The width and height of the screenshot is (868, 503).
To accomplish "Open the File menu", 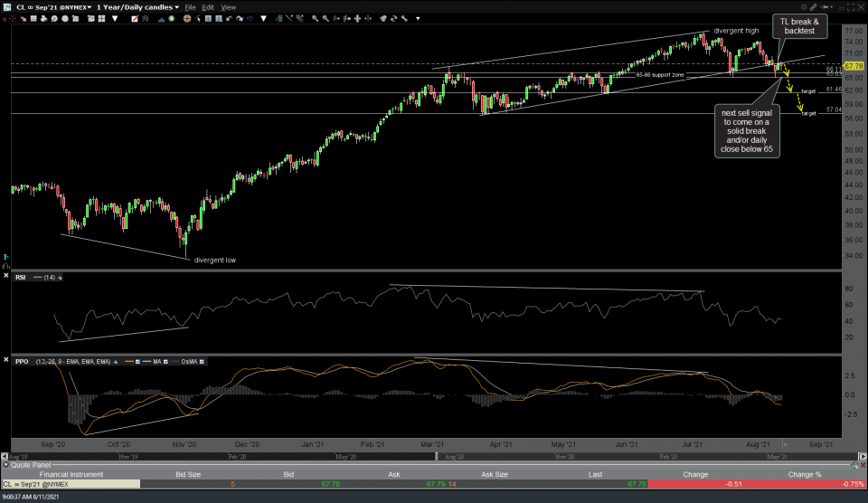I will coord(190,7).
